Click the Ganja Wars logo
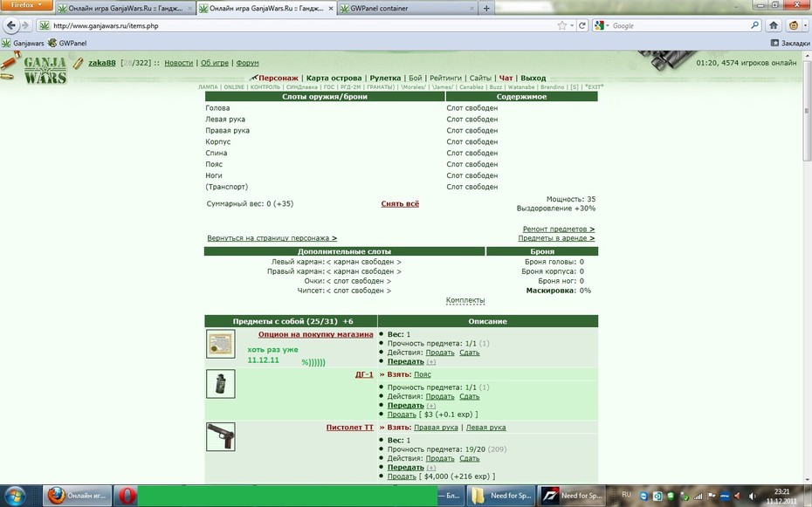812x507 pixels. [x=45, y=70]
